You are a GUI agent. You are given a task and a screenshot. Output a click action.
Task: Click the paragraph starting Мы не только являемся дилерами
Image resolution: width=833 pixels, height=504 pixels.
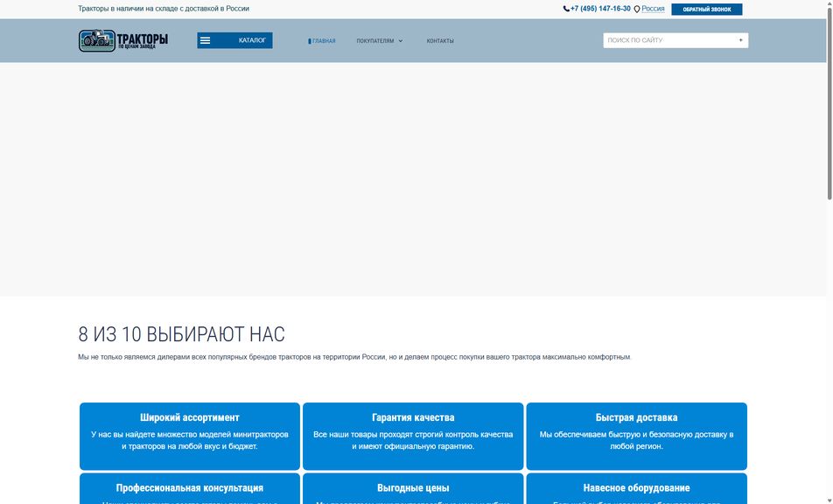click(x=354, y=357)
